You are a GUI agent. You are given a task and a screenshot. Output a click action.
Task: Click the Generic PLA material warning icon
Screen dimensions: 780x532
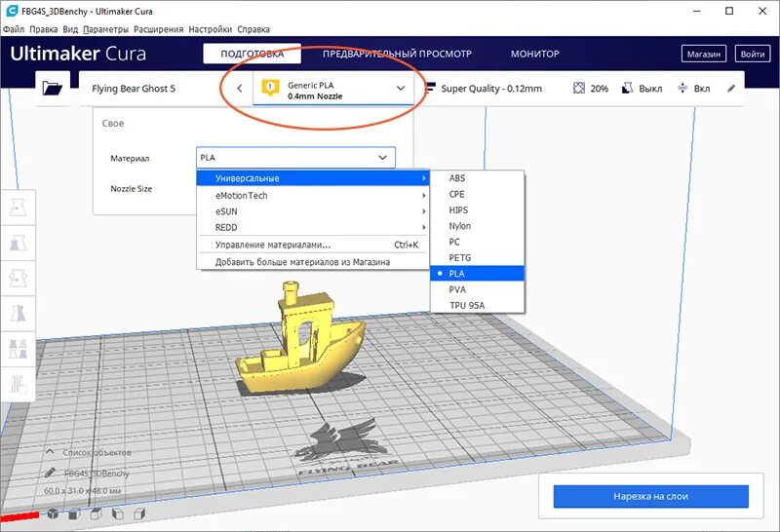point(270,88)
